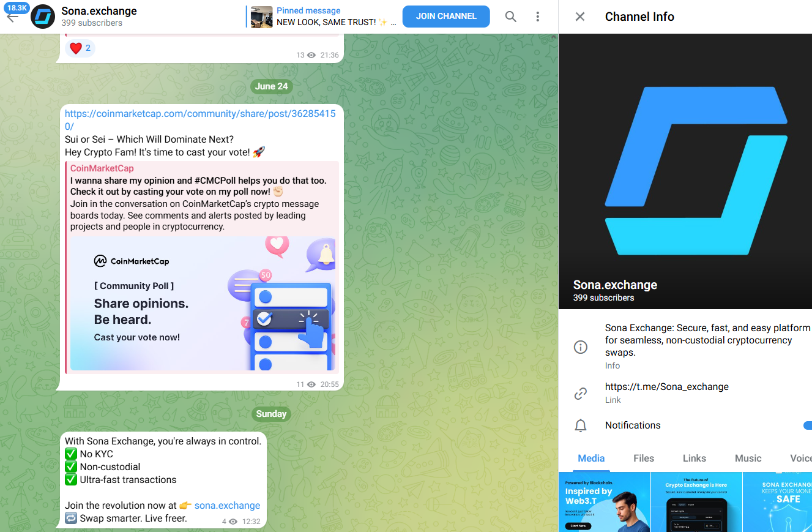Viewport: 812px width, 532px height.
Task: Click the views eye icon beside 21:36
Action: pos(311,55)
